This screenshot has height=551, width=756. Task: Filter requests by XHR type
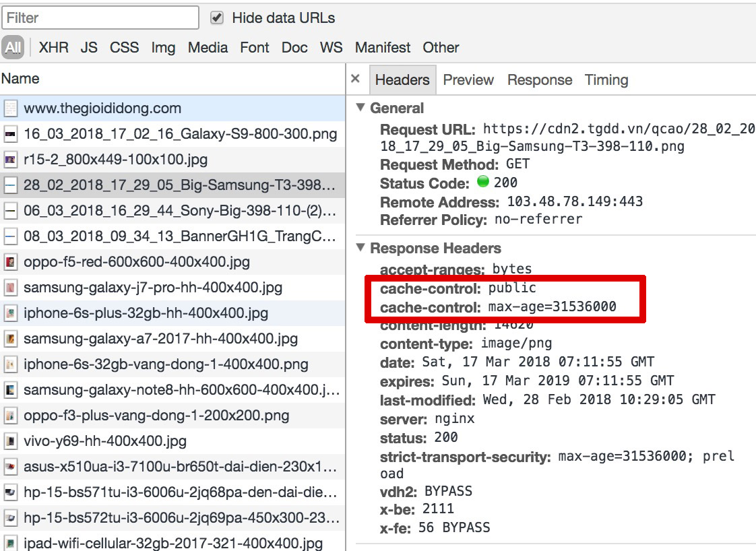[x=53, y=48]
